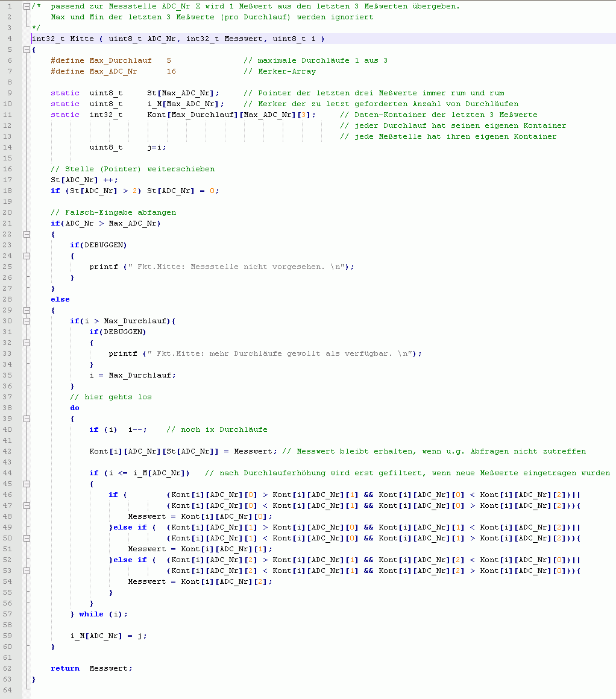Collapse the fold marker at line 53
The height and width of the screenshot is (699, 616).
coord(27,571)
